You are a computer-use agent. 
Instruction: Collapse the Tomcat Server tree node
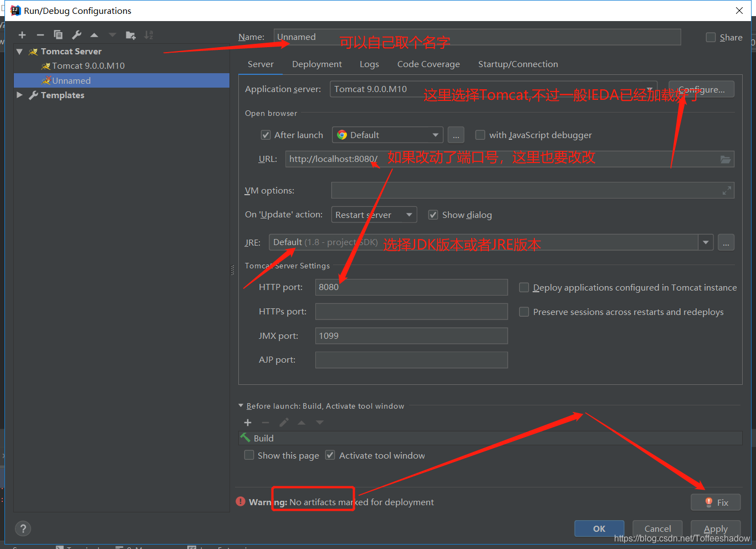20,52
